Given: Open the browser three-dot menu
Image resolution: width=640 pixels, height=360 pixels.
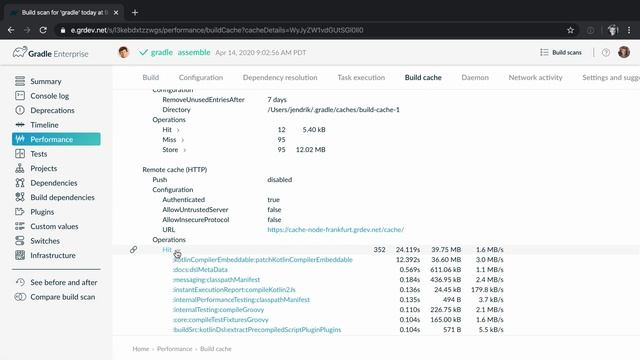Looking at the screenshot, I should [x=629, y=30].
